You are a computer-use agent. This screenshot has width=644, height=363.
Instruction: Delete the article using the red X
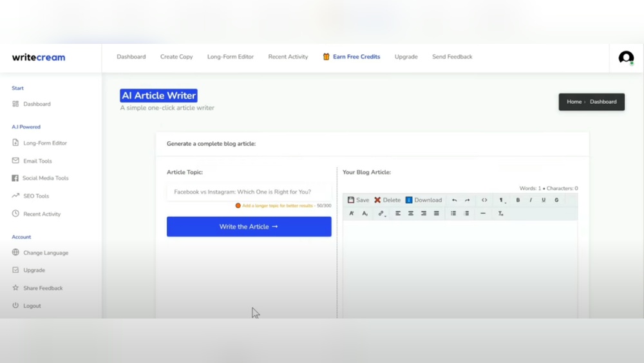(x=378, y=200)
